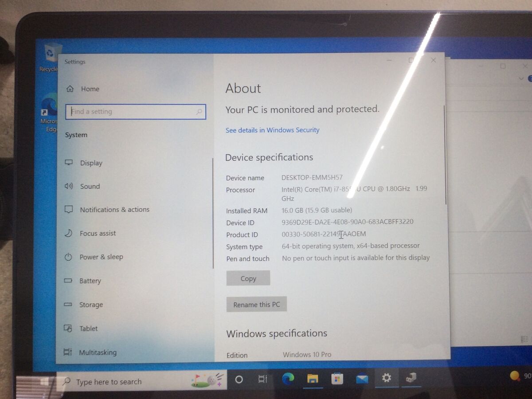Select the Installed RAM value 16.0 GB
The image size is (532, 399).
pyautogui.click(x=317, y=210)
